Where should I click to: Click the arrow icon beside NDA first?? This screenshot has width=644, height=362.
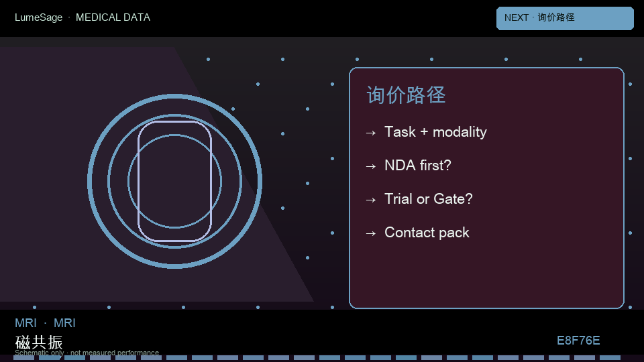(370, 166)
